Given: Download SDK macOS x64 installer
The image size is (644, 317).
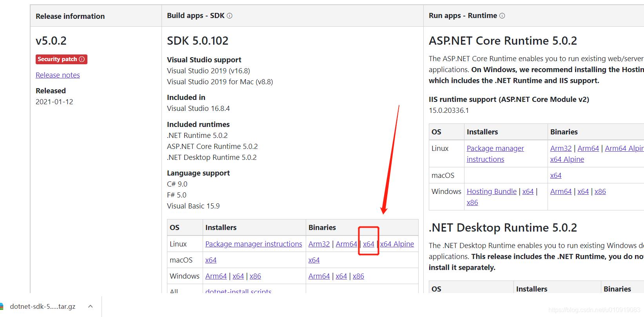Looking at the screenshot, I should coord(211,260).
